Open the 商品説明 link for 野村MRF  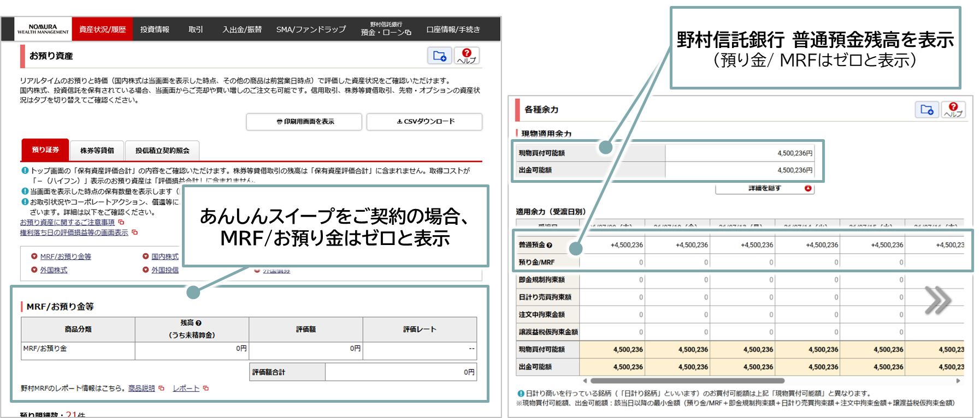(x=141, y=389)
